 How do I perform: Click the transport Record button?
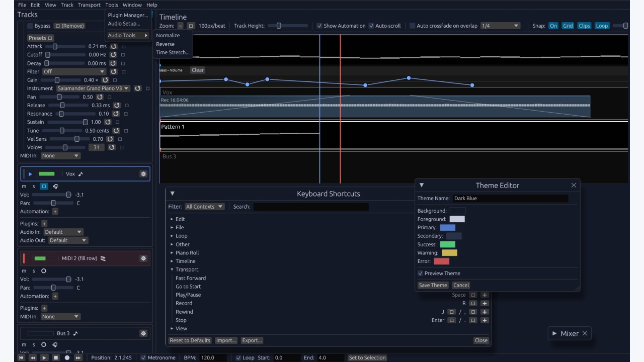point(67,357)
